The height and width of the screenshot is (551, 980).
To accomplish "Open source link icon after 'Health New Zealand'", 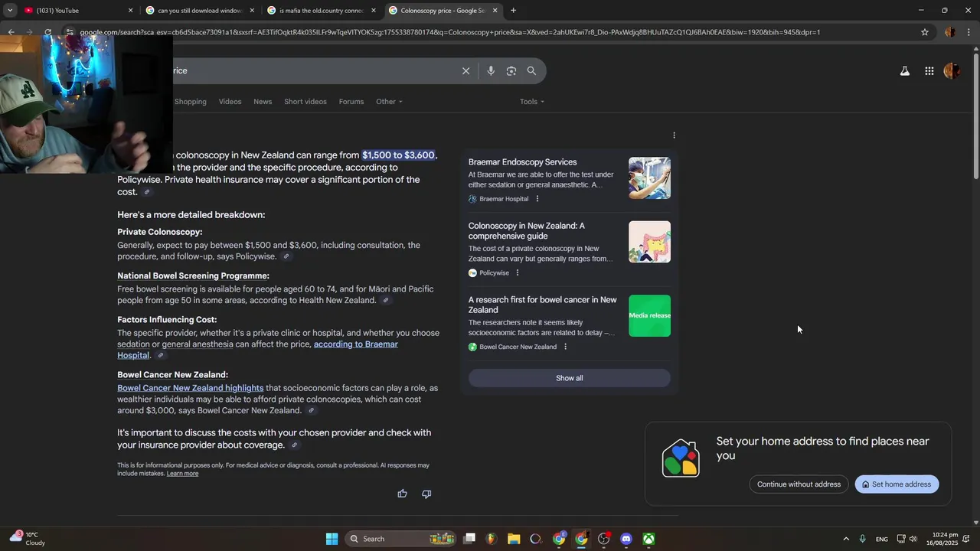I will pyautogui.click(x=386, y=301).
